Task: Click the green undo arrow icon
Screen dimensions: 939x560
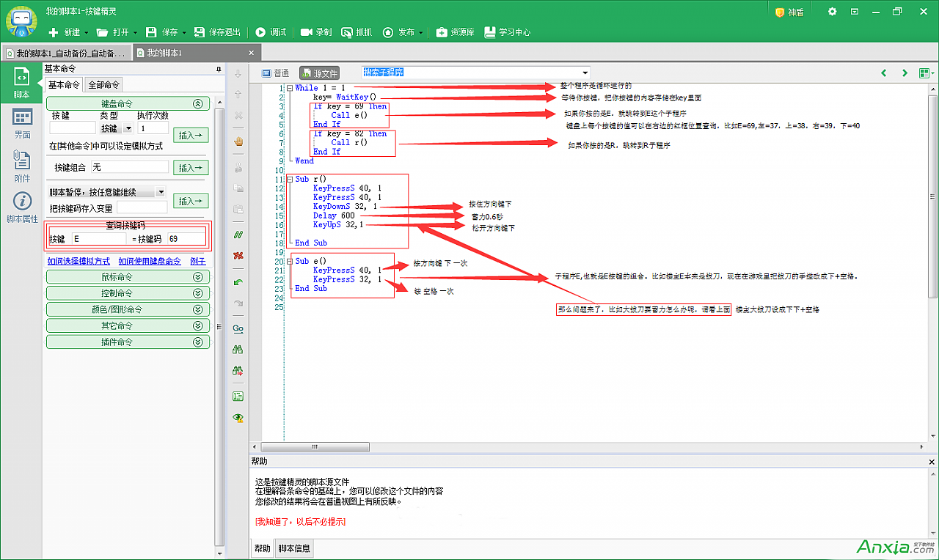Action: tap(238, 282)
